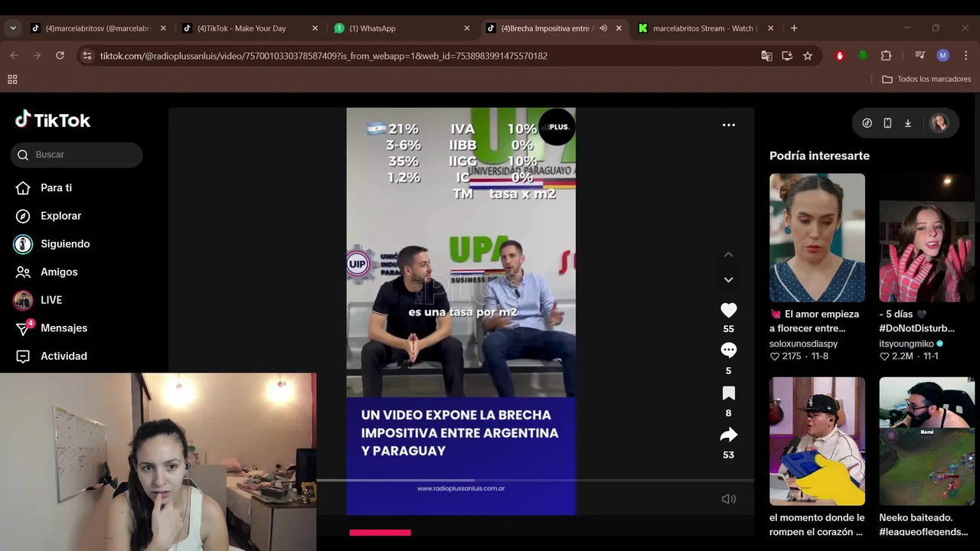Open the apps grid in bookmarks bar
The image size is (980, 551).
[12, 79]
